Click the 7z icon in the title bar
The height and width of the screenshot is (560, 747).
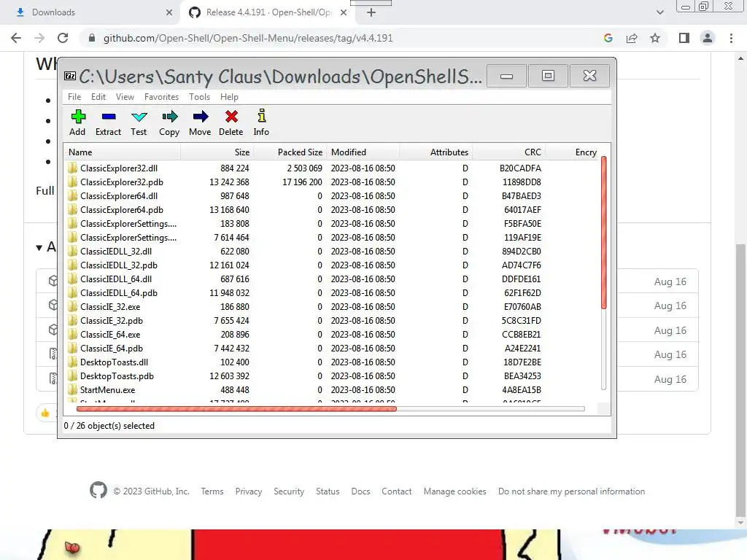click(70, 76)
